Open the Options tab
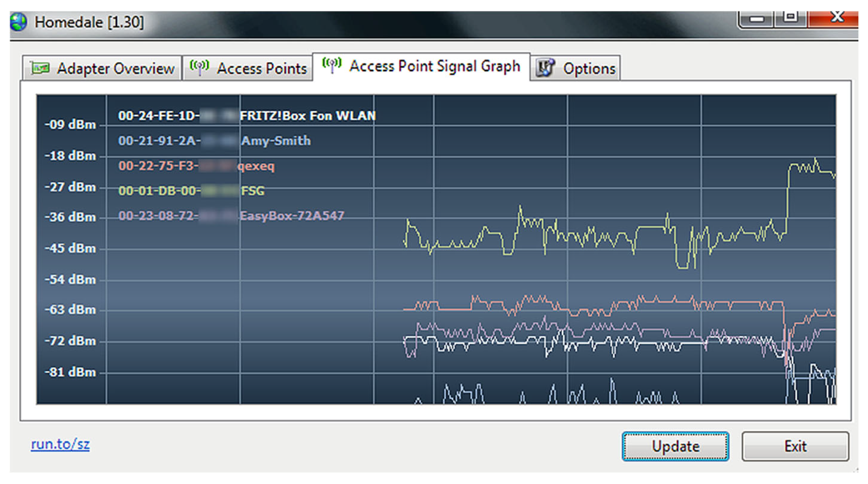 click(x=589, y=69)
